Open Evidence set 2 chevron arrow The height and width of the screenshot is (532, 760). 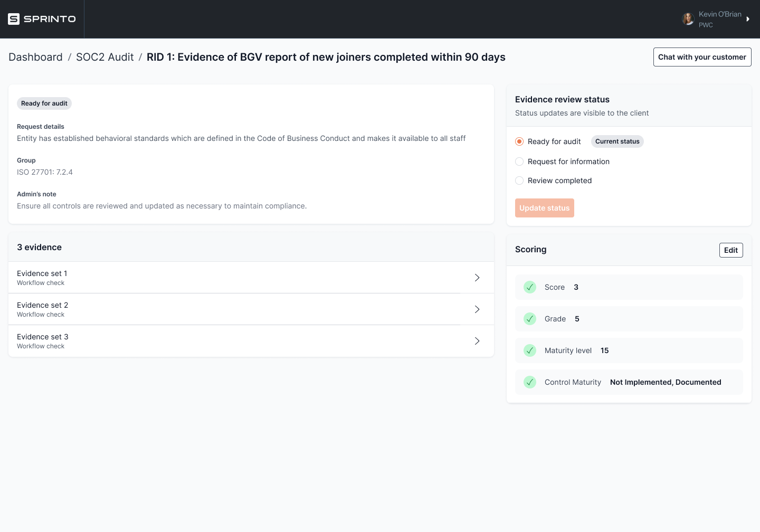477,309
